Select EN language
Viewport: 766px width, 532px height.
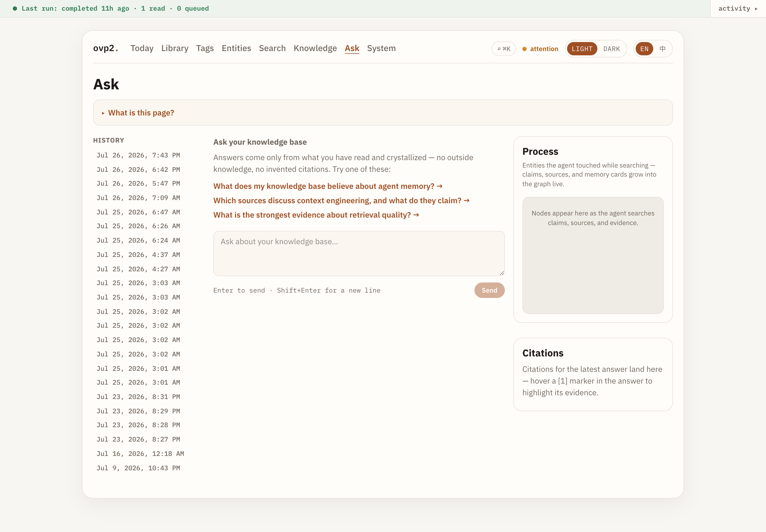tap(644, 49)
